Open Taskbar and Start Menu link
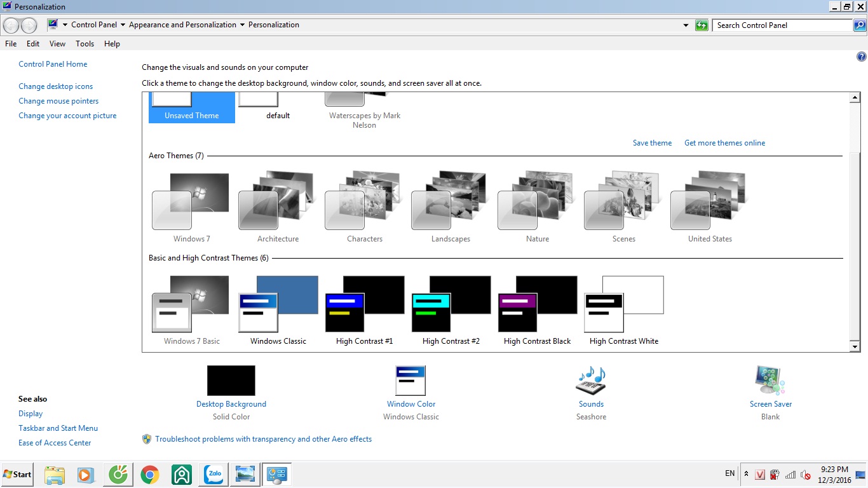 click(58, 428)
